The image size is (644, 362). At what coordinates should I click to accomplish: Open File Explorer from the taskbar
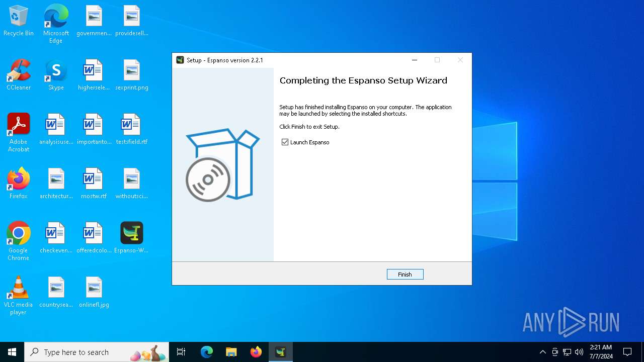pyautogui.click(x=231, y=352)
